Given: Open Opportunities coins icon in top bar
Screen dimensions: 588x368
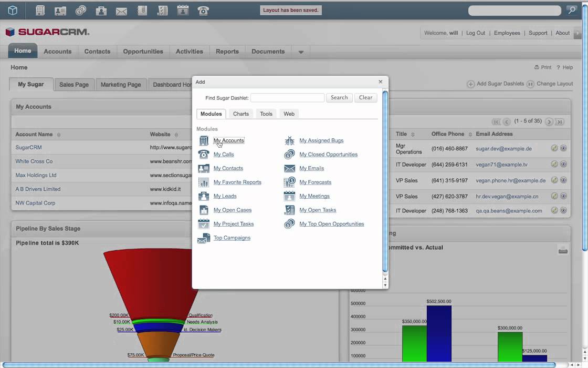Looking at the screenshot, I should [81, 10].
